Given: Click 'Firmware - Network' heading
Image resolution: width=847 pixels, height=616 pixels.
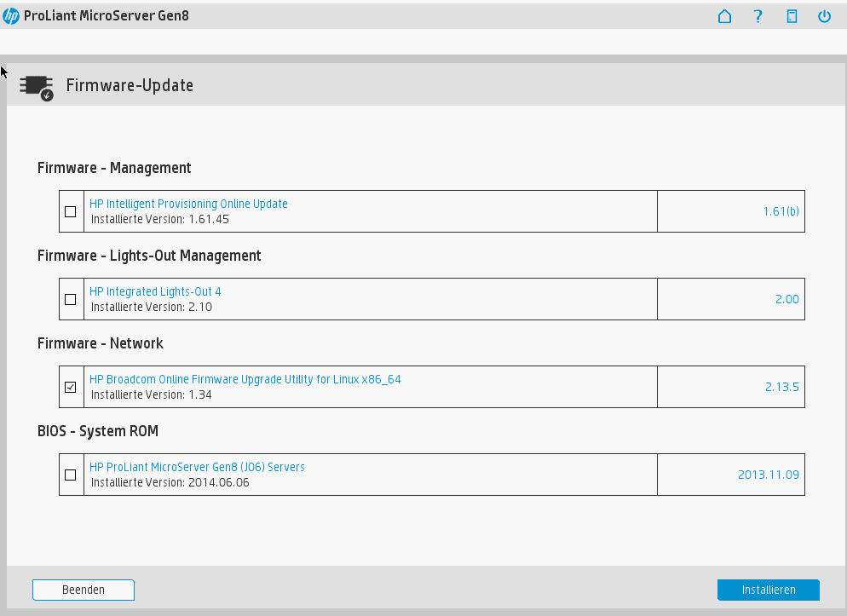Looking at the screenshot, I should [100, 343].
